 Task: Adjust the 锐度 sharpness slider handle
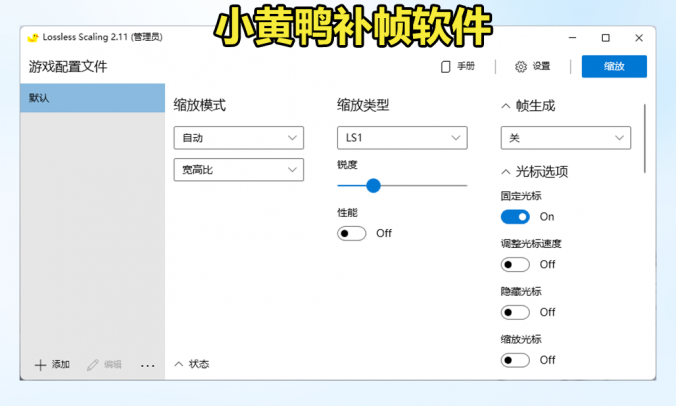point(373,186)
